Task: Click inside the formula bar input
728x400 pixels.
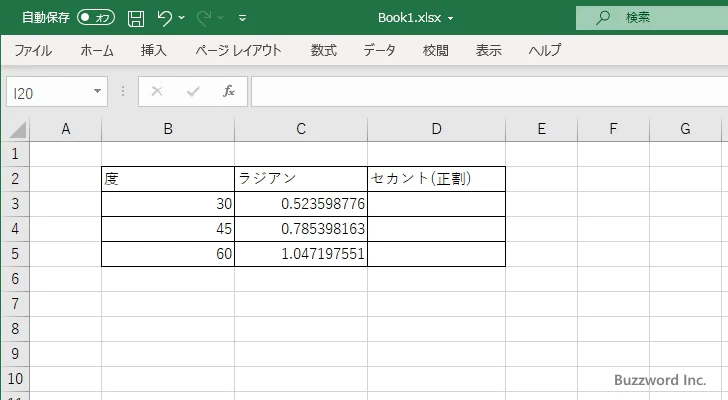Action: pyautogui.click(x=490, y=91)
